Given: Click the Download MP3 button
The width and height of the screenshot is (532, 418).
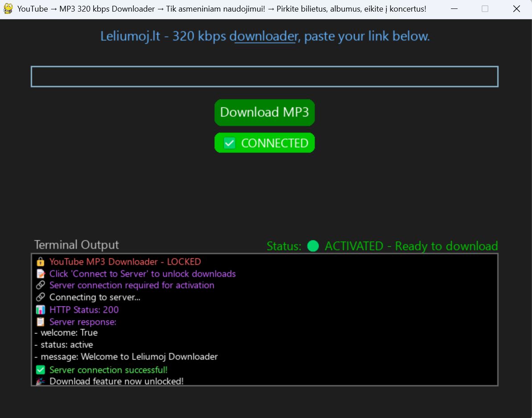Looking at the screenshot, I should (265, 113).
